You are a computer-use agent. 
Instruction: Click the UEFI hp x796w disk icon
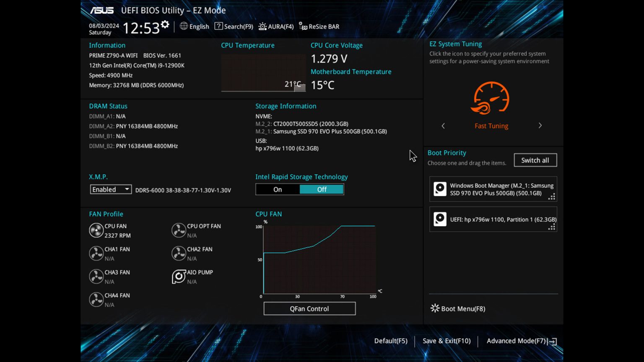(440, 219)
